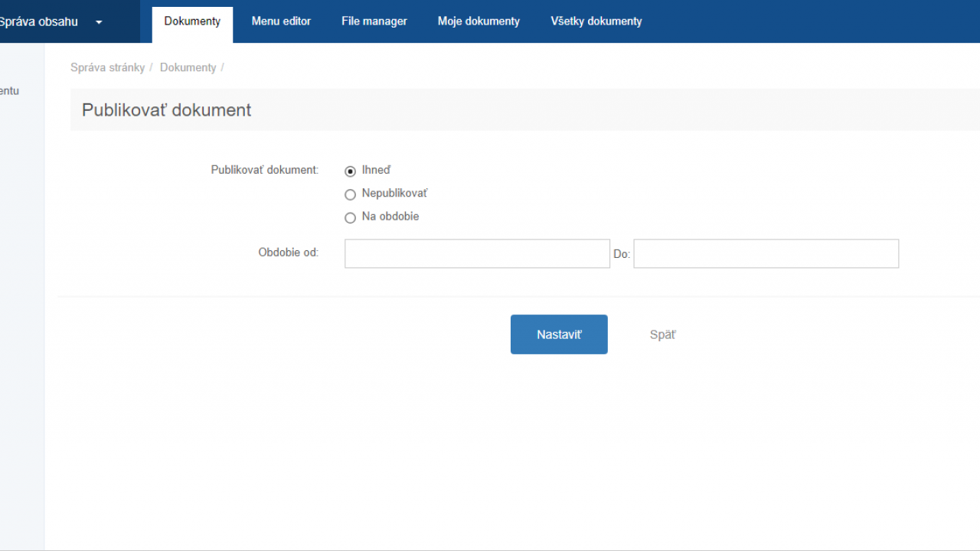
Task: Focus the Obdobie od date field
Action: coord(477,253)
